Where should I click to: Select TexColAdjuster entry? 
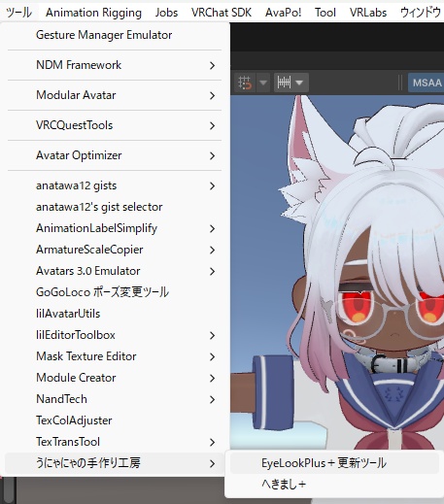tap(115, 420)
